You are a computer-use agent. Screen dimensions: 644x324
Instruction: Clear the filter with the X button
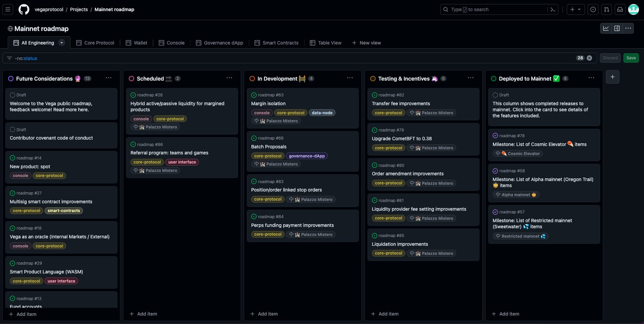click(589, 58)
